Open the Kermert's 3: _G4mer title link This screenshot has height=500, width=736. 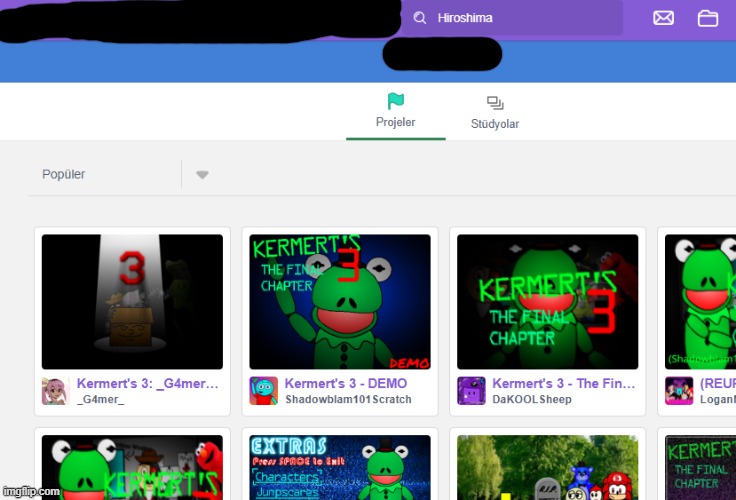[147, 383]
